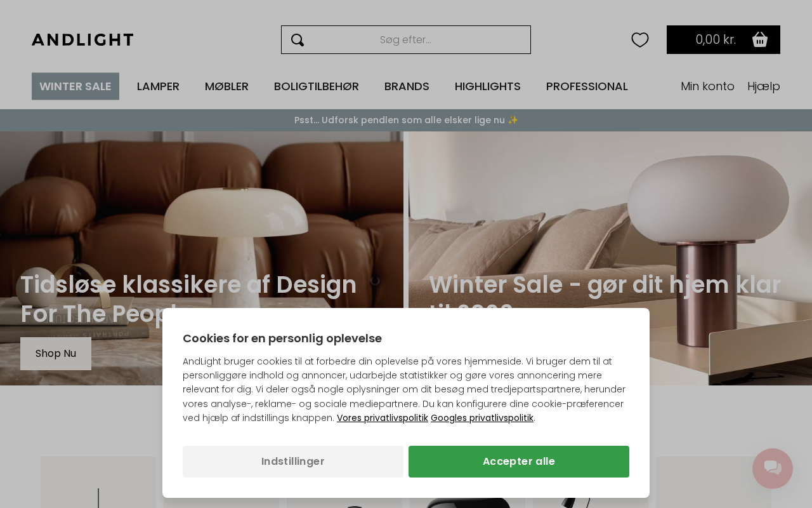Click the 'Søg efter...' search field
The width and height of the screenshot is (812, 508).
(x=406, y=40)
